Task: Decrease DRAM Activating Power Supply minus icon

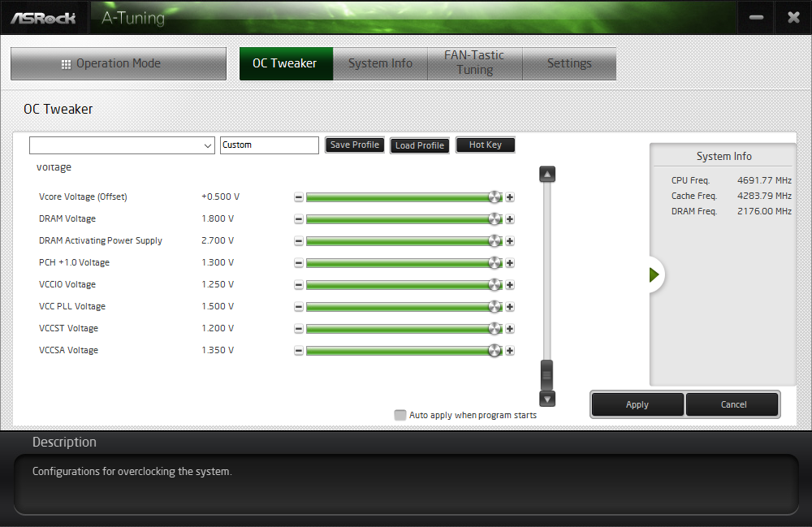Action: [299, 240]
